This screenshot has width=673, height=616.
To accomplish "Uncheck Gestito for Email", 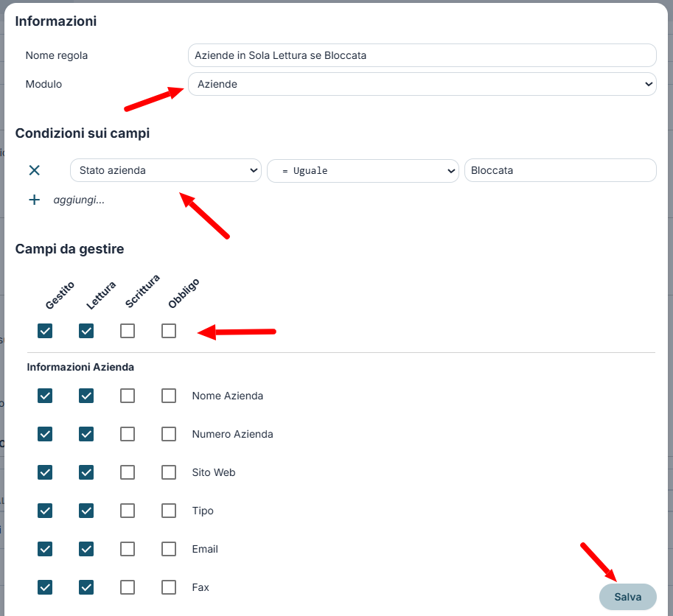I will 45,549.
